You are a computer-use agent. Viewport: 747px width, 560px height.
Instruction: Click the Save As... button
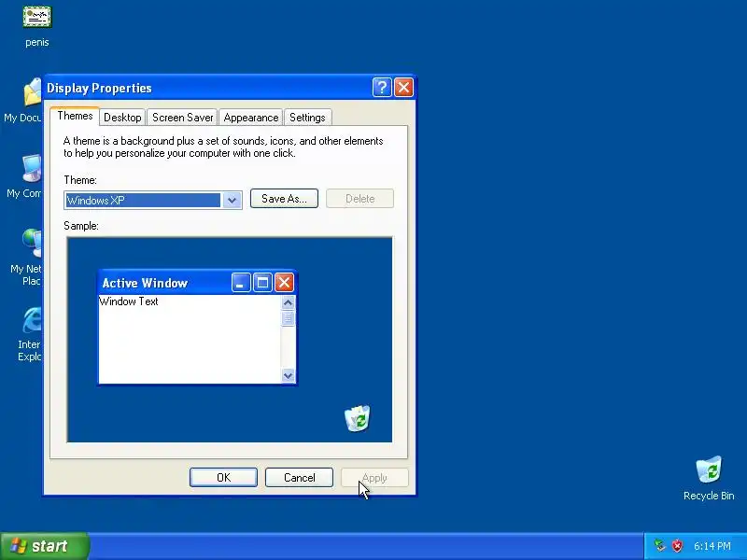pyautogui.click(x=285, y=199)
